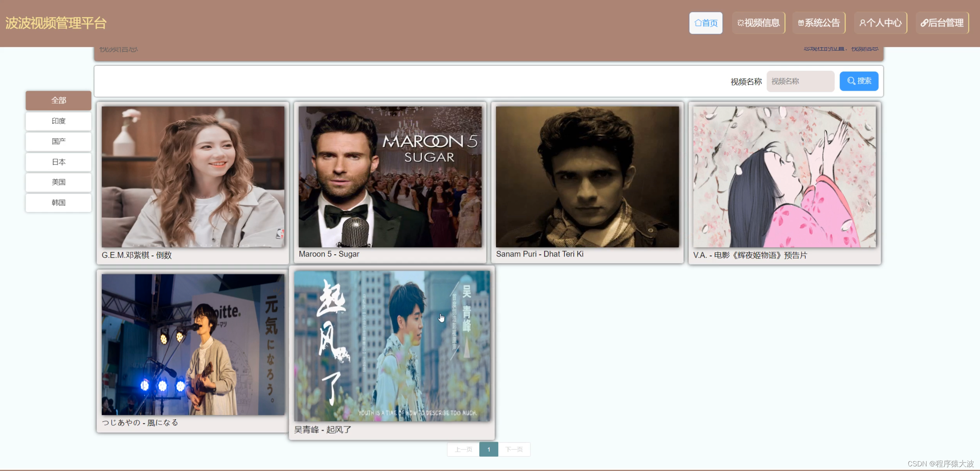Image resolution: width=980 pixels, height=471 pixels.
Task: Open the G.E.M.邓紫棋 倒数 video thumbnail
Action: pyautogui.click(x=193, y=177)
